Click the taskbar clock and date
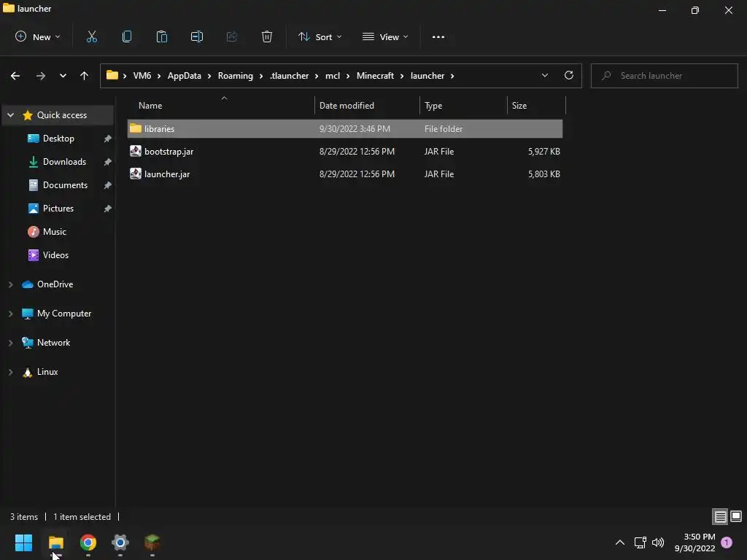 pos(694,542)
